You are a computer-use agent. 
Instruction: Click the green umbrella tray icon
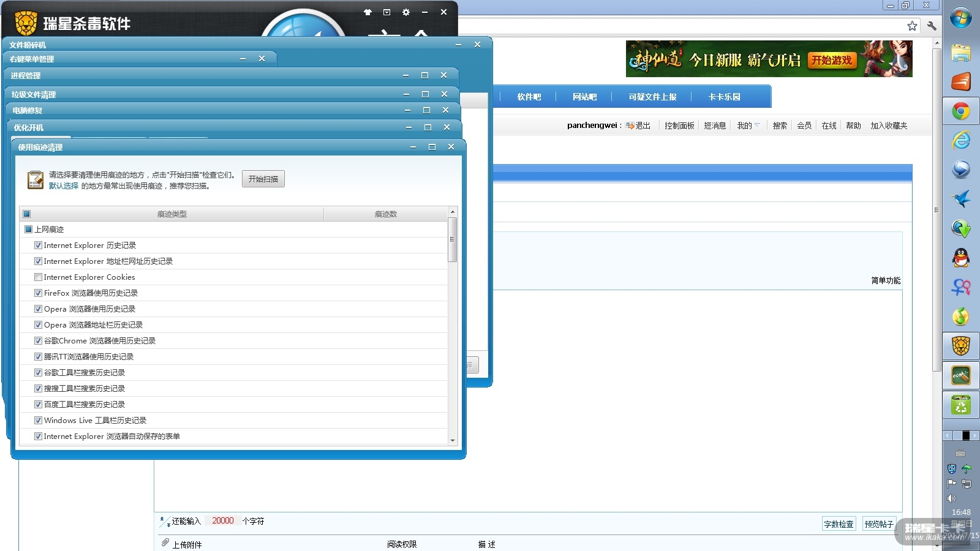click(967, 469)
